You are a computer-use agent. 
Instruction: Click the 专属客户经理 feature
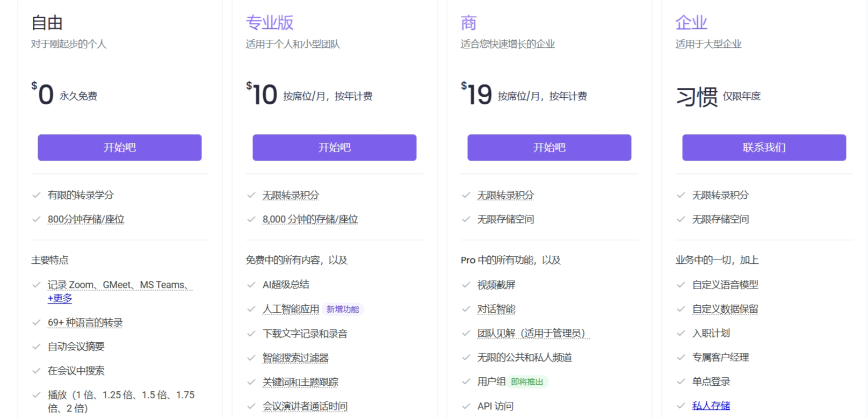coord(720,357)
